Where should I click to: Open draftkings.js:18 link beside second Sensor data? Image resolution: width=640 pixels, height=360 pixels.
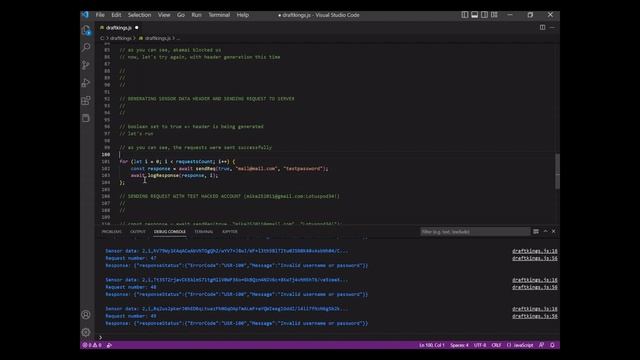[x=535, y=280]
